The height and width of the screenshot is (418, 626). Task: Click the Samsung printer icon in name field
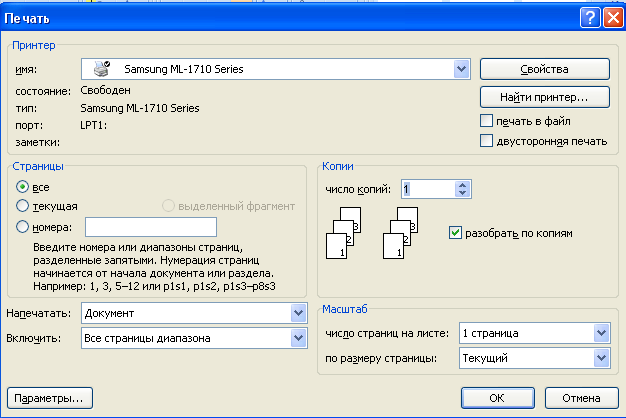101,69
